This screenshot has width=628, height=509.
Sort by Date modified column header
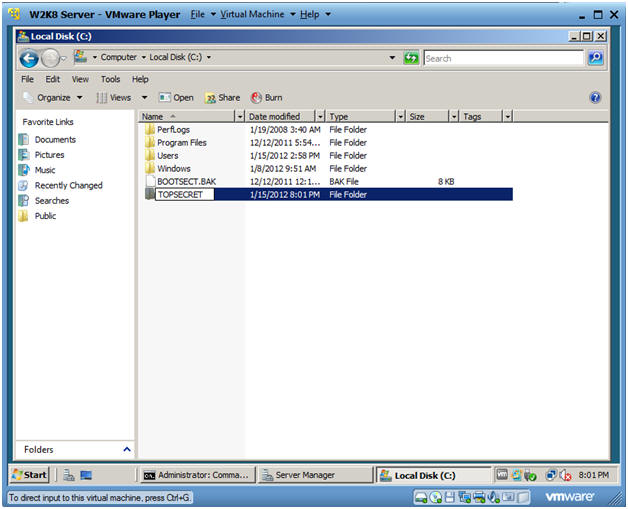point(281,117)
